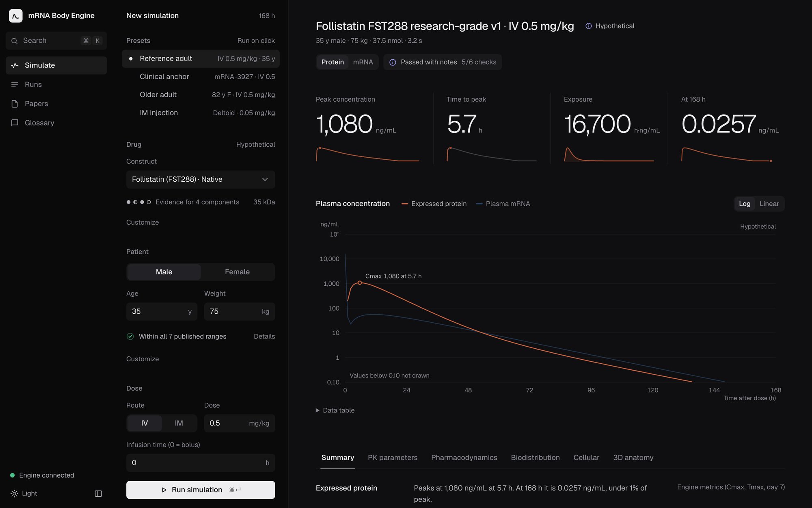Switch chart scale to Linear
The image size is (812, 508).
pyautogui.click(x=769, y=204)
